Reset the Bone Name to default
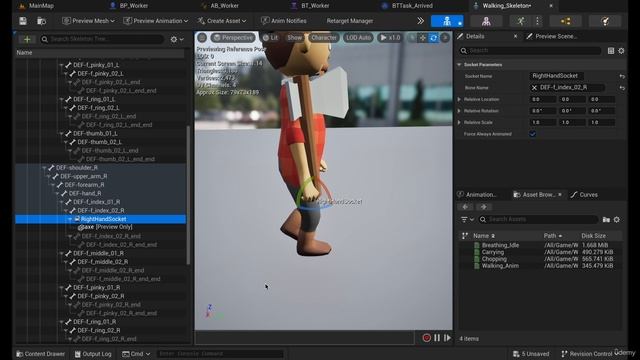The height and width of the screenshot is (360, 640). pos(622,88)
